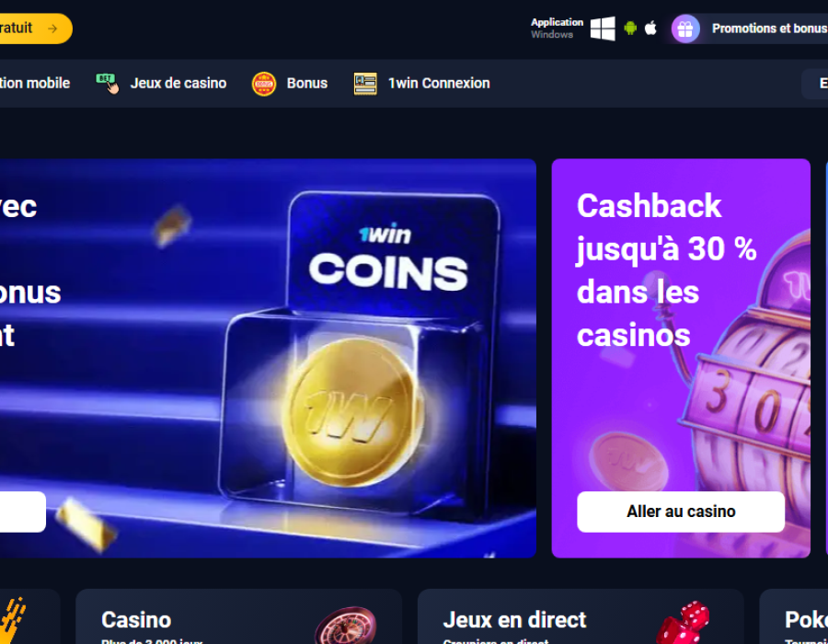Select the red Bonus coin icon

click(264, 84)
